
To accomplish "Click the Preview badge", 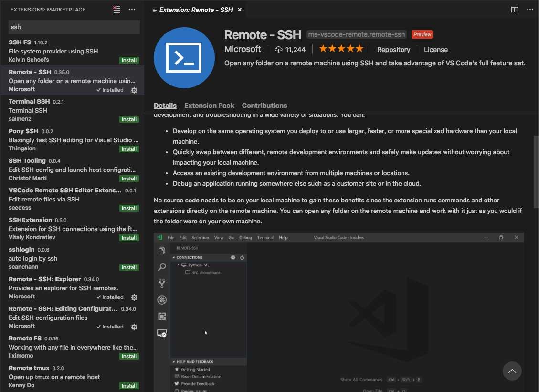I will 422,34.
